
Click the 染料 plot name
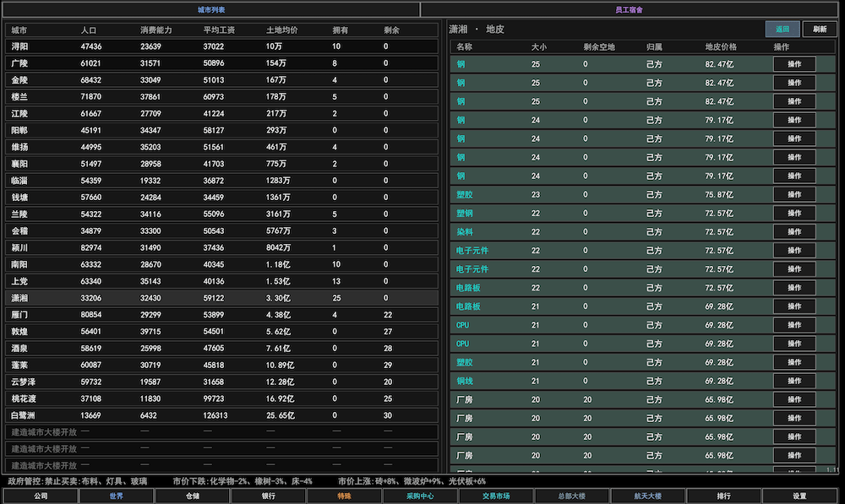465,231
